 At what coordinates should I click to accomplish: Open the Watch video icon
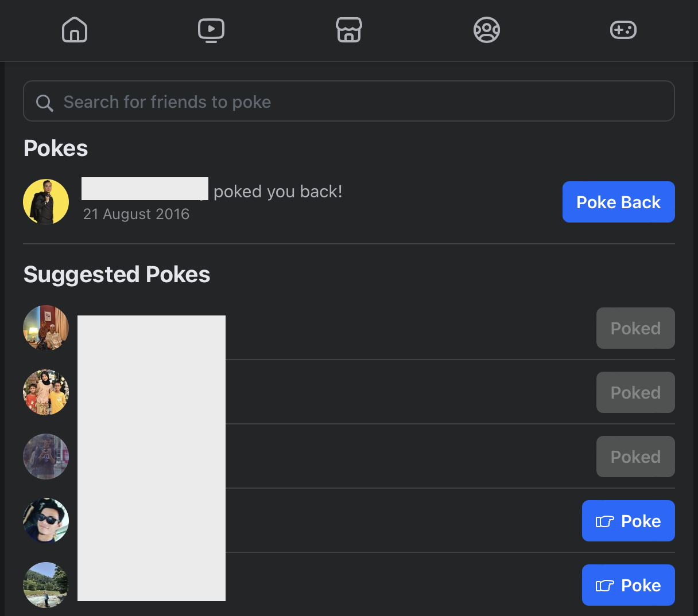tap(211, 30)
